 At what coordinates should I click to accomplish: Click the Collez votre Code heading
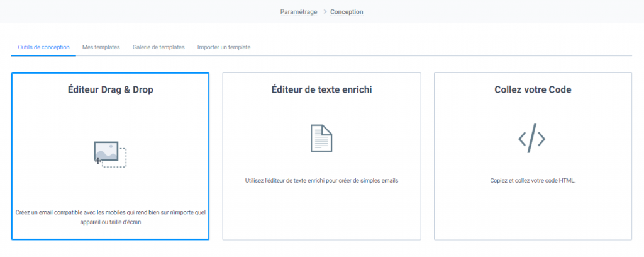[533, 89]
